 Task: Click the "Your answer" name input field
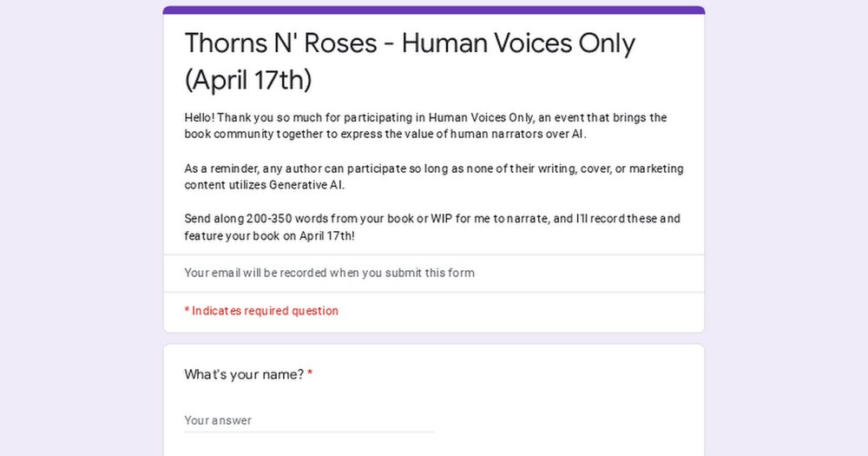309,420
